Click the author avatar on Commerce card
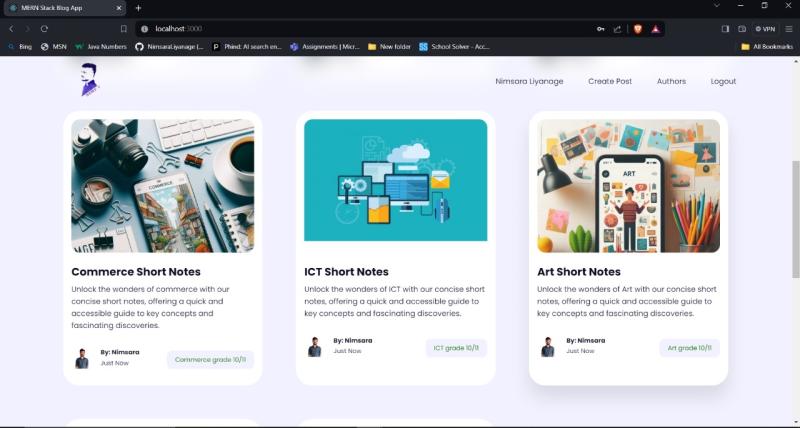Screen dimensions: 800x428 click(82, 359)
